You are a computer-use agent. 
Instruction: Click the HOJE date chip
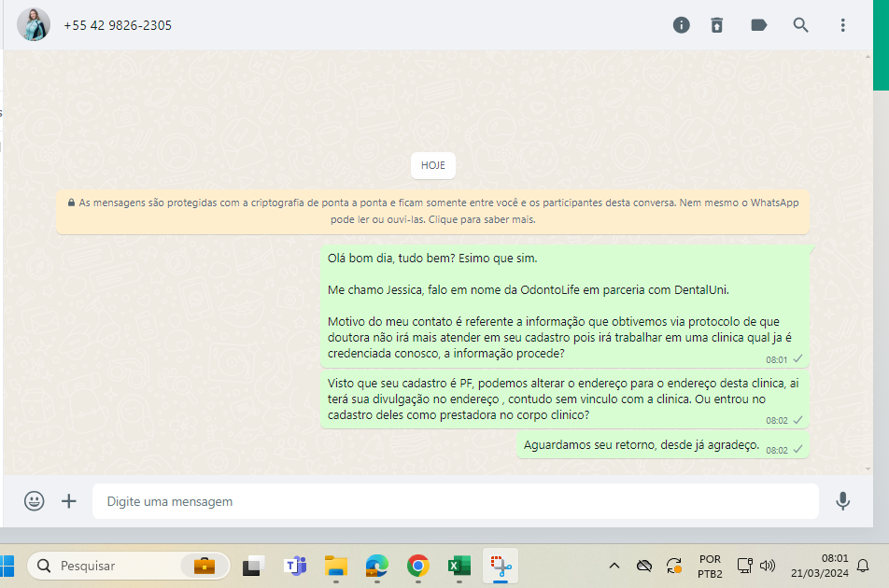coord(432,165)
